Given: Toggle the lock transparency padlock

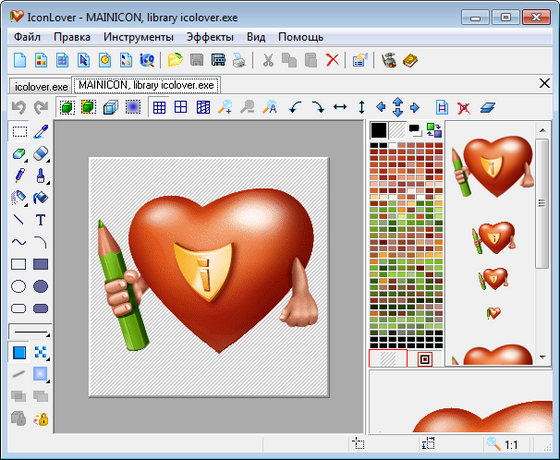Looking at the screenshot, I should (x=41, y=419).
